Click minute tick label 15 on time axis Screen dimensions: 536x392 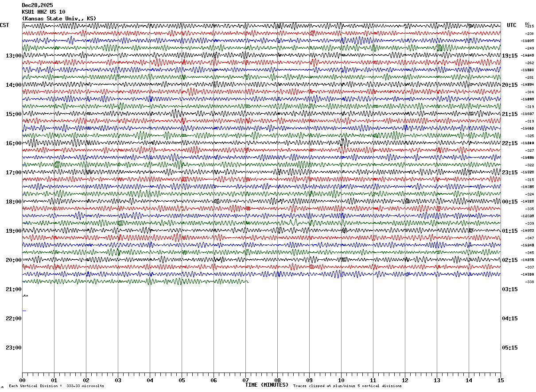(x=501, y=380)
